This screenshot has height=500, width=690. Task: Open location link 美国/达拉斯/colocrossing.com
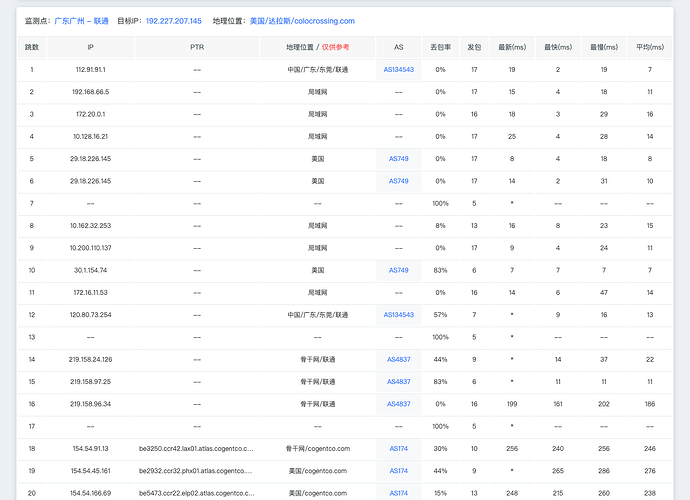tap(302, 21)
